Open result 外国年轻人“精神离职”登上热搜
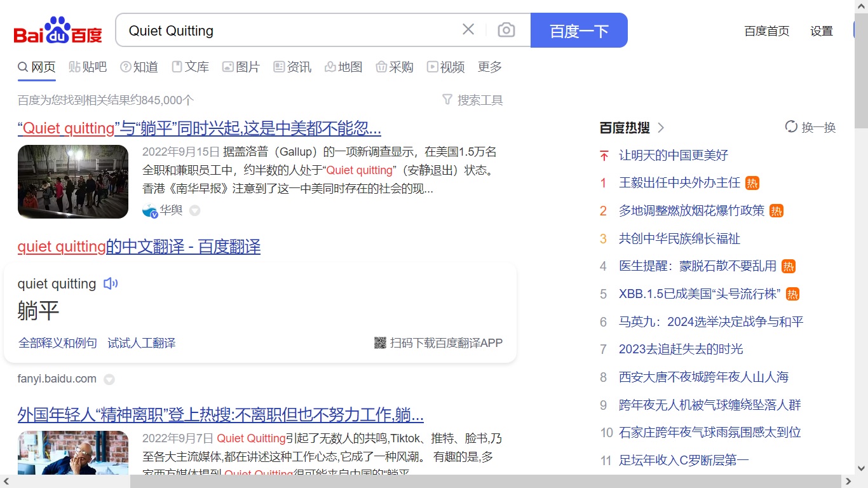The width and height of the screenshot is (868, 488). 220,416
